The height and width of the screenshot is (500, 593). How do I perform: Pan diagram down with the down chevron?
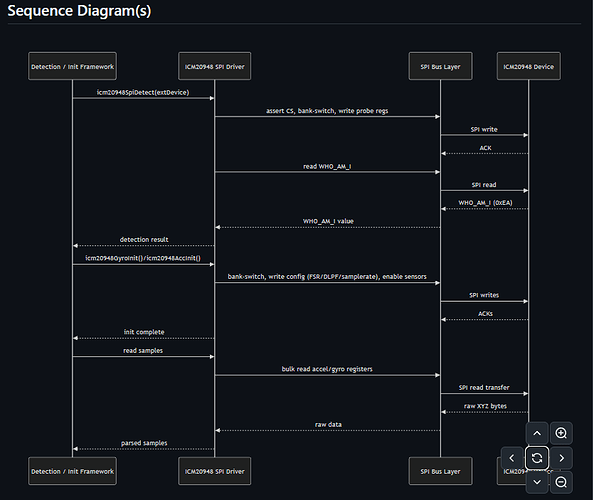click(537, 482)
